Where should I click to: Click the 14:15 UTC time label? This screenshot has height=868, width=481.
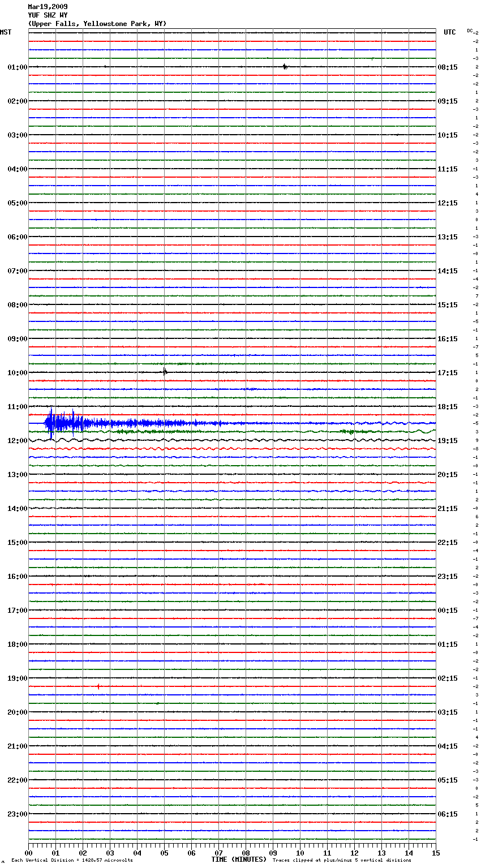(448, 271)
